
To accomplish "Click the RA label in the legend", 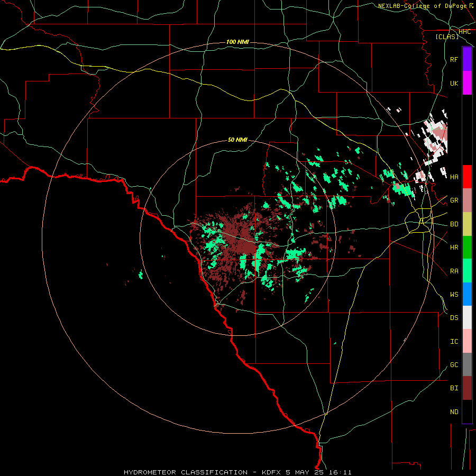I will (x=454, y=271).
